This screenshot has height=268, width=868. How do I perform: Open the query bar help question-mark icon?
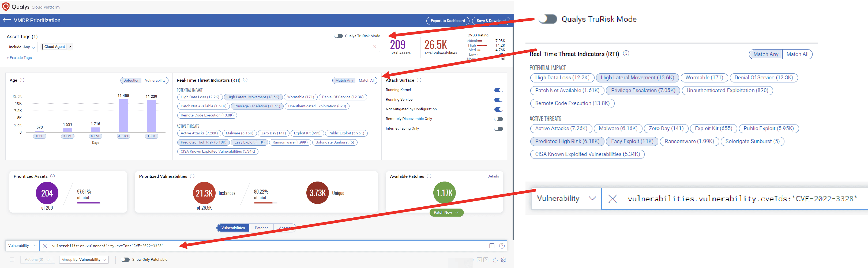tap(502, 246)
